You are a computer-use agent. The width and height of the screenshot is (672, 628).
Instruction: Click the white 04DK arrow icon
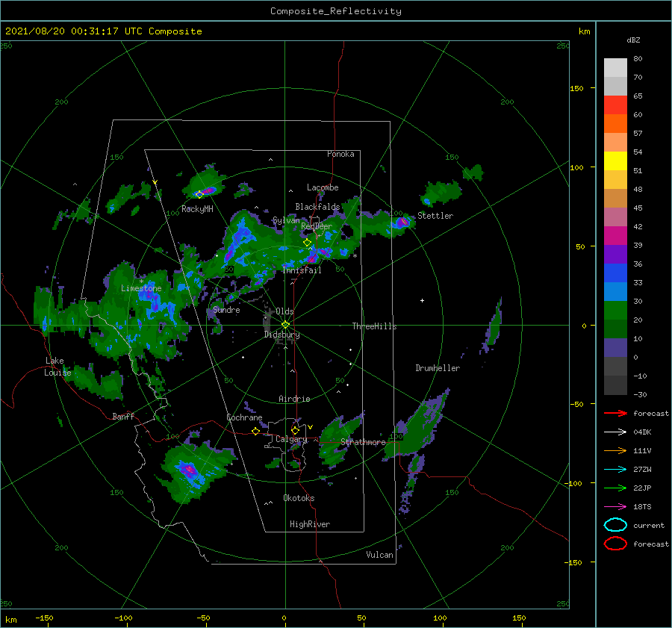pos(615,432)
